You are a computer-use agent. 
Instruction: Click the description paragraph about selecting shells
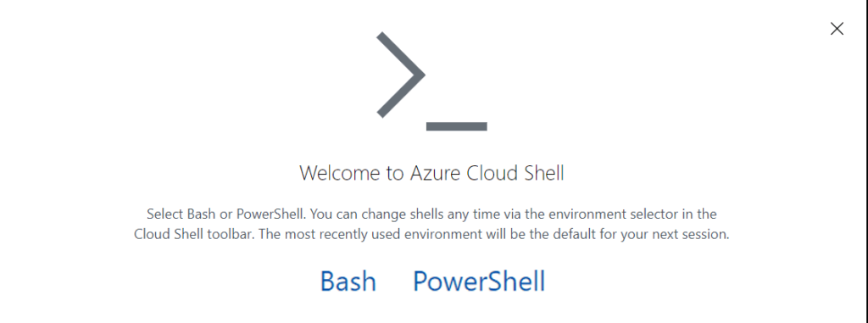point(431,224)
